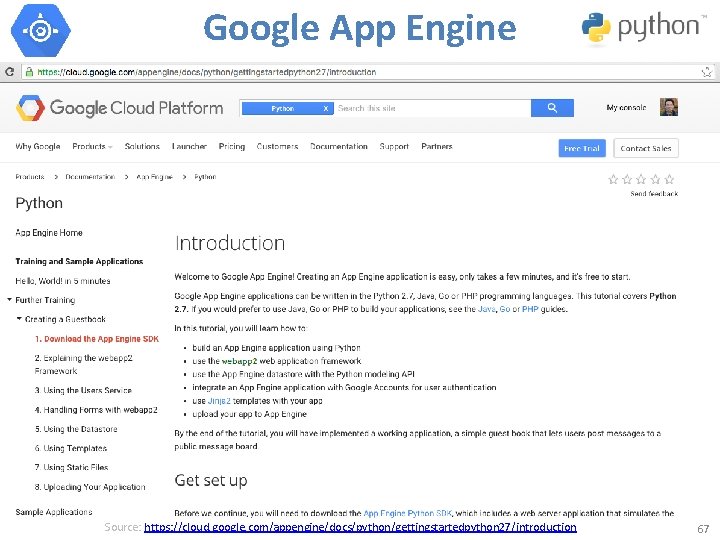The height and width of the screenshot is (540, 720).
Task: Open the Support menu item
Action: tap(394, 146)
